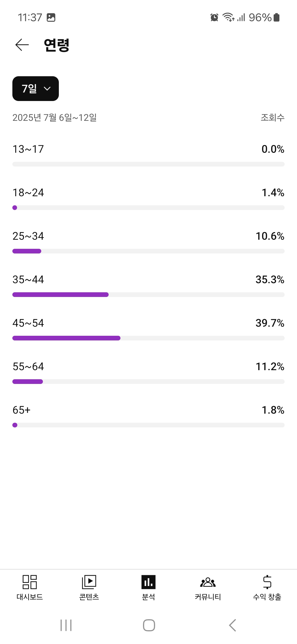Open the 커뮤니티 community tab icon
The image size is (297, 644).
(208, 582)
